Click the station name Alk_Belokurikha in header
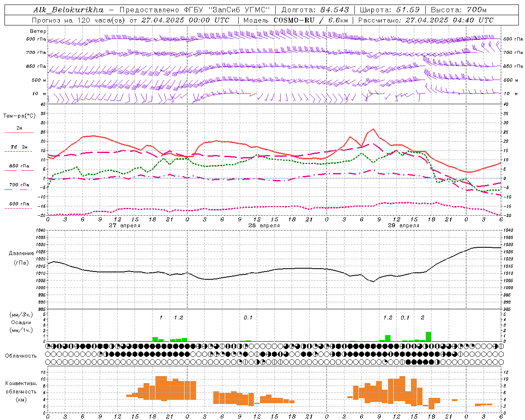This screenshot has width=525, height=420. point(68,10)
